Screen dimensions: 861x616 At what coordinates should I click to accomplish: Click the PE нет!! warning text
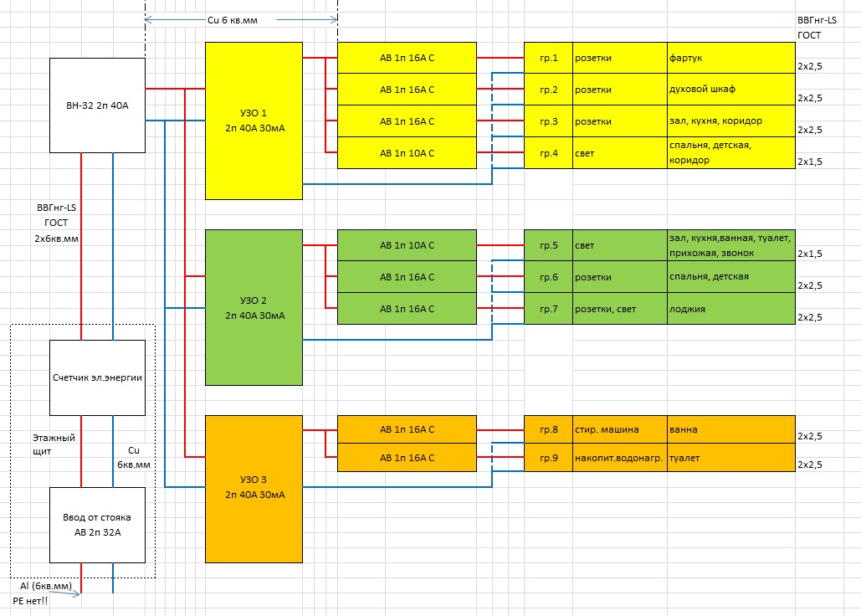[30, 600]
